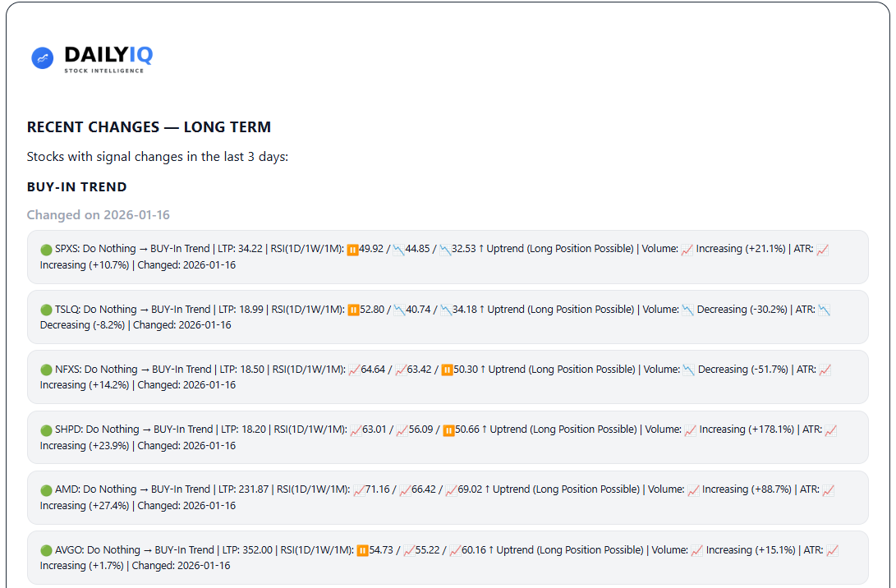Screen dimensions: 896x588
Task: Click the pause badge beside SHPD RSI 50.66
Action: pos(450,429)
